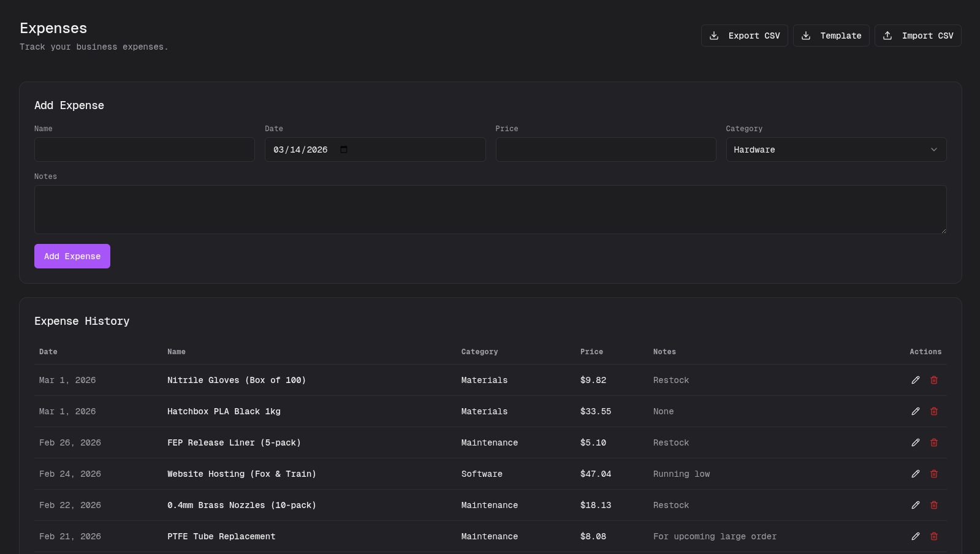Click the $33.55 price value

pyautogui.click(x=596, y=411)
